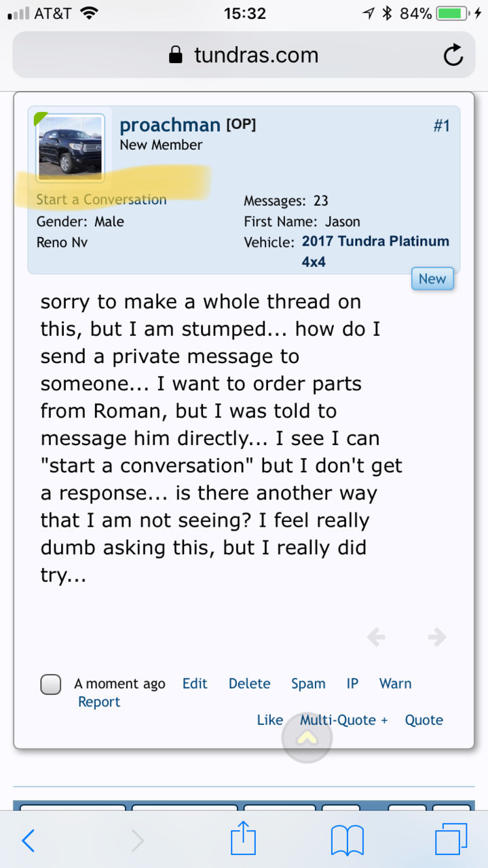The height and width of the screenshot is (868, 488).
Task: Click the Start a Conversation link
Action: [x=101, y=200]
